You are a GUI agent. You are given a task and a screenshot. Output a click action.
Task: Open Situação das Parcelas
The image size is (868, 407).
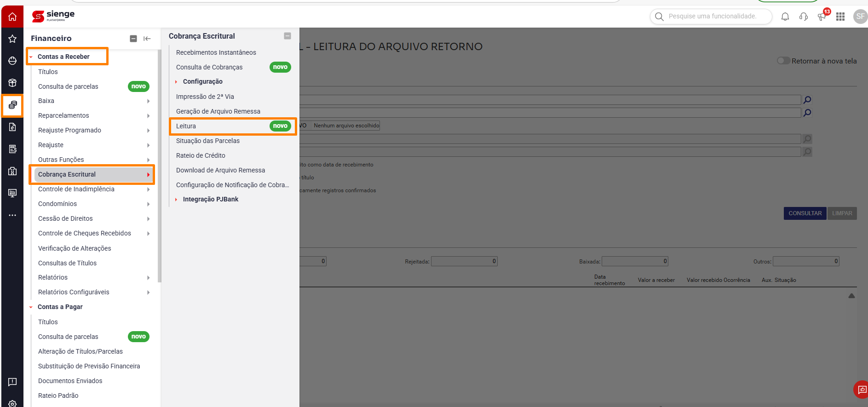pyautogui.click(x=208, y=141)
